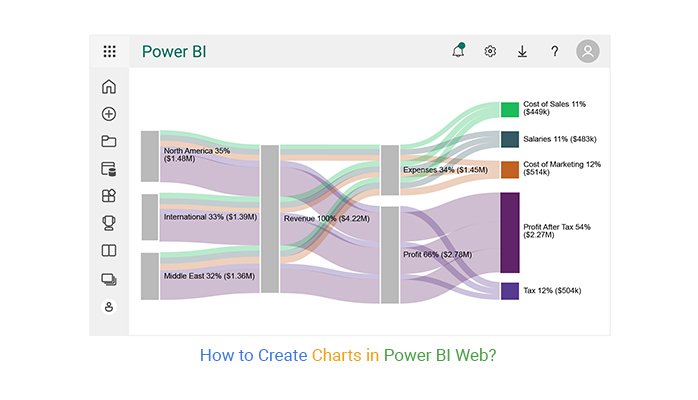Click the round person icon in sidebar
Screen dimensions: 698x400
click(109, 307)
